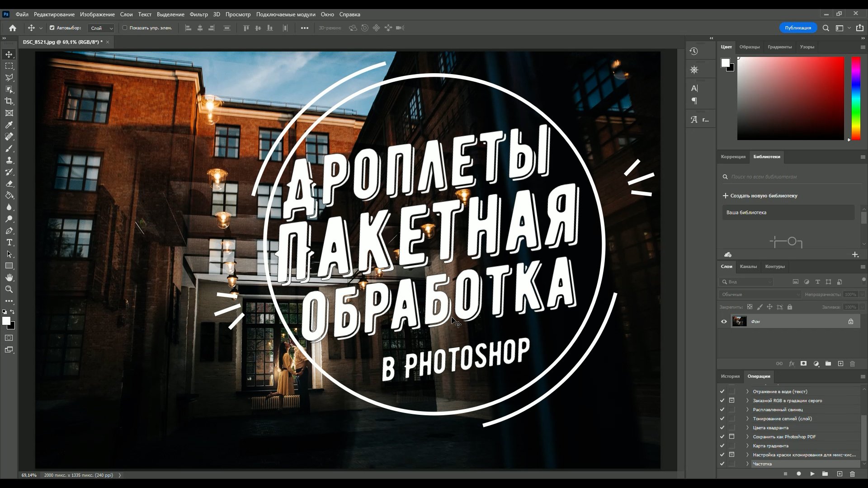Screen dimensions: 868x488
Task: Select the Rectangular Marquee tool
Action: point(9,66)
